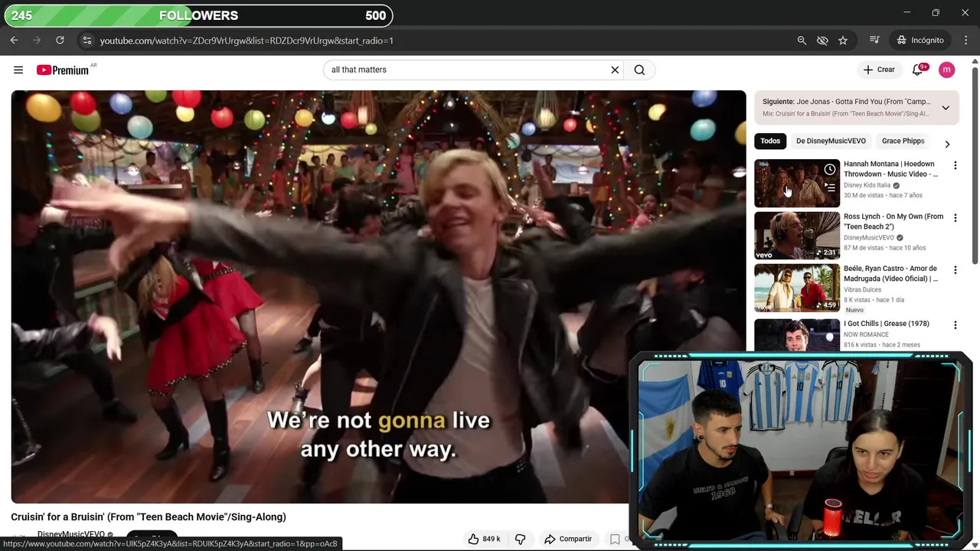Image resolution: width=980 pixels, height=551 pixels.
Task: Open options for the Hannah Montana video
Action: [x=955, y=165]
